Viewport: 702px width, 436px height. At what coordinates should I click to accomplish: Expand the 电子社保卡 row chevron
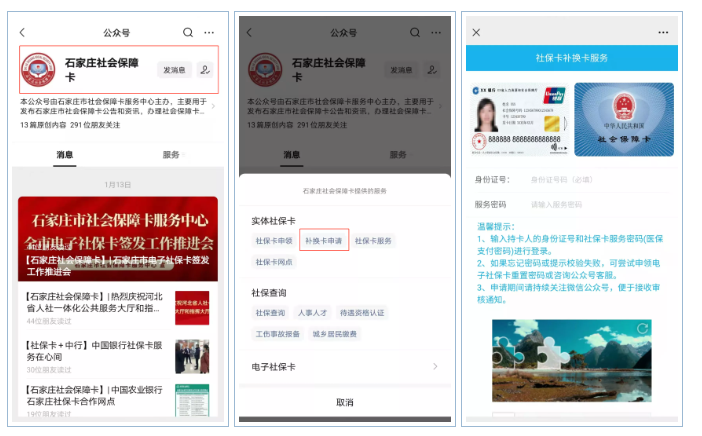pos(435,367)
